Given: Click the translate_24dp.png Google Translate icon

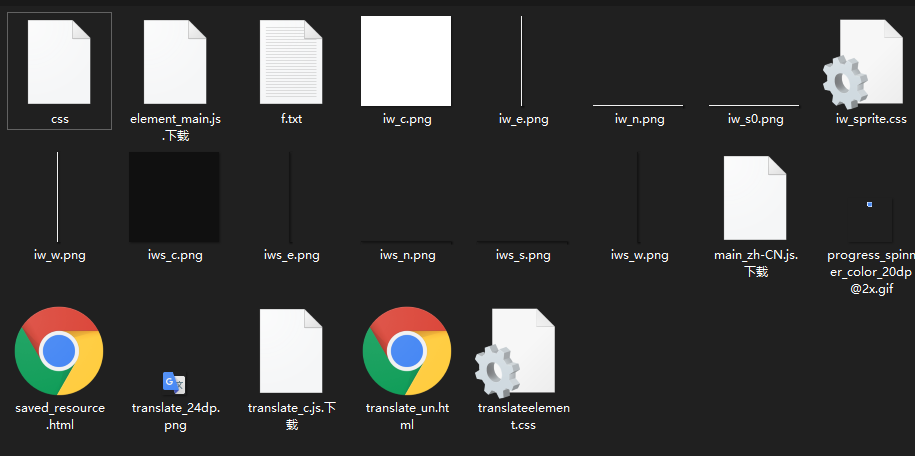Looking at the screenshot, I should 175,381.
